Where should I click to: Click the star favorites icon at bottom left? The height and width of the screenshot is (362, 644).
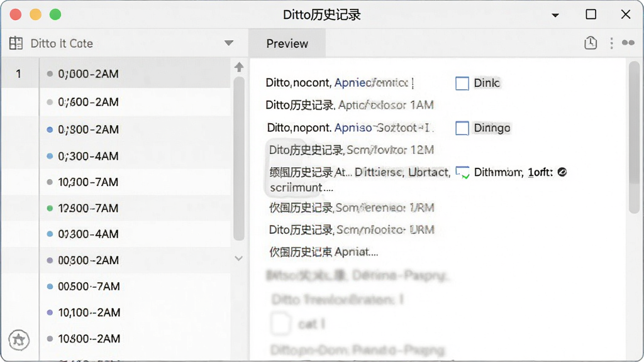pyautogui.click(x=19, y=340)
